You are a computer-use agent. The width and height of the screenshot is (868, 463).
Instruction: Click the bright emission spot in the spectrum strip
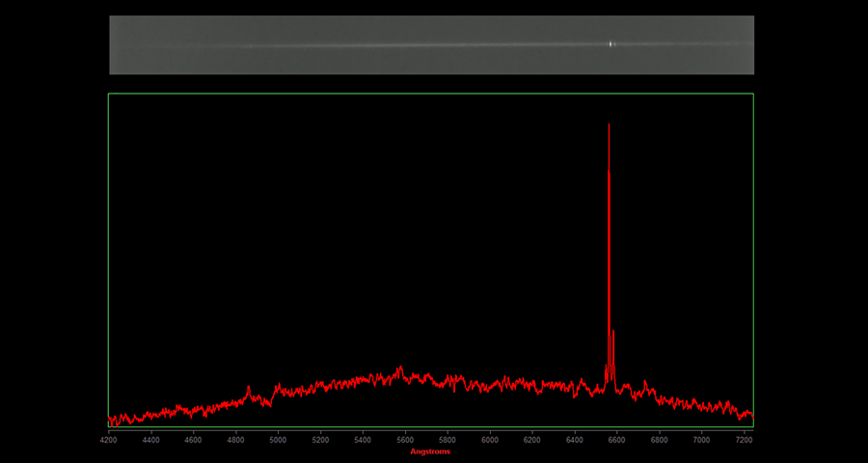click(610, 43)
